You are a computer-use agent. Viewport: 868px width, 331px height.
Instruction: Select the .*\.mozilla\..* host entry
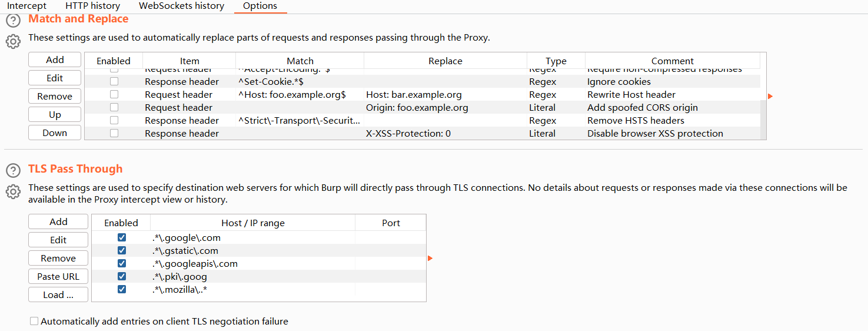tap(253, 289)
